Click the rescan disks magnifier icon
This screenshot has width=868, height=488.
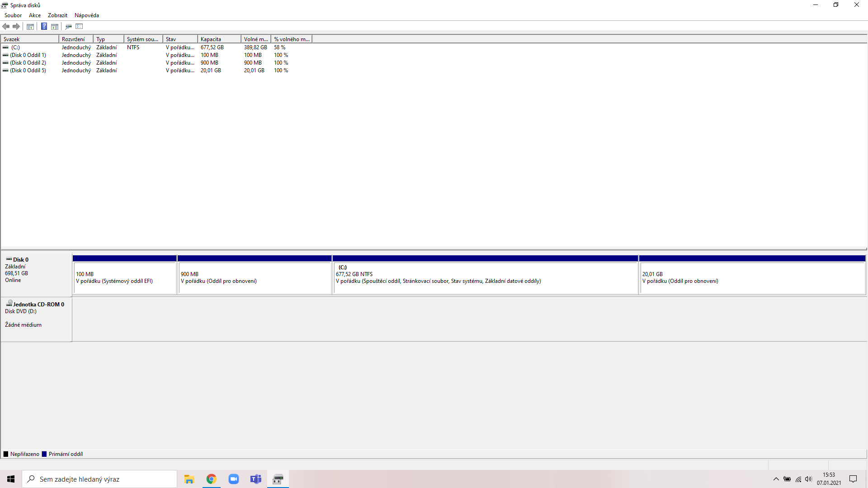point(68,27)
